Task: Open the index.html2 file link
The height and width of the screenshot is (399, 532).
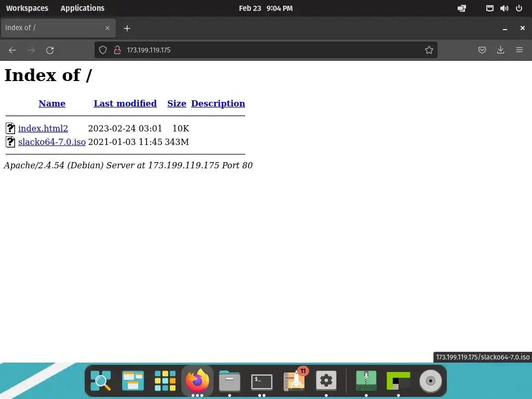Action: [x=43, y=128]
